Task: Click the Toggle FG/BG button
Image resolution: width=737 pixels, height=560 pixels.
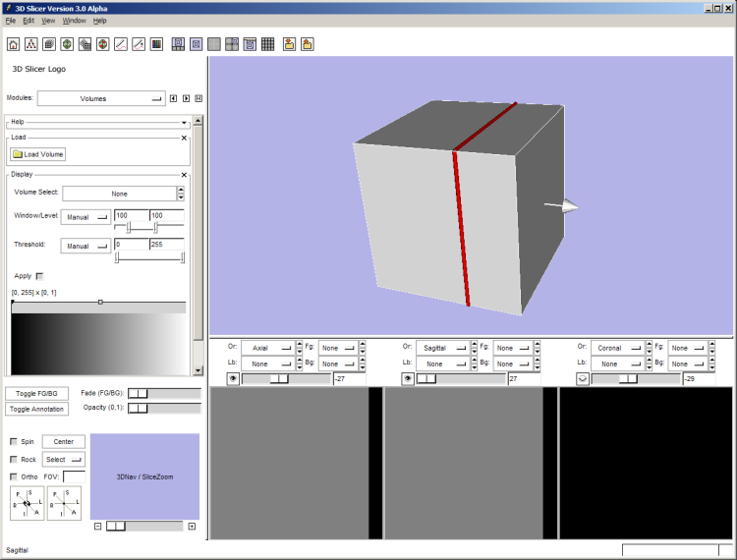Action: click(x=36, y=393)
